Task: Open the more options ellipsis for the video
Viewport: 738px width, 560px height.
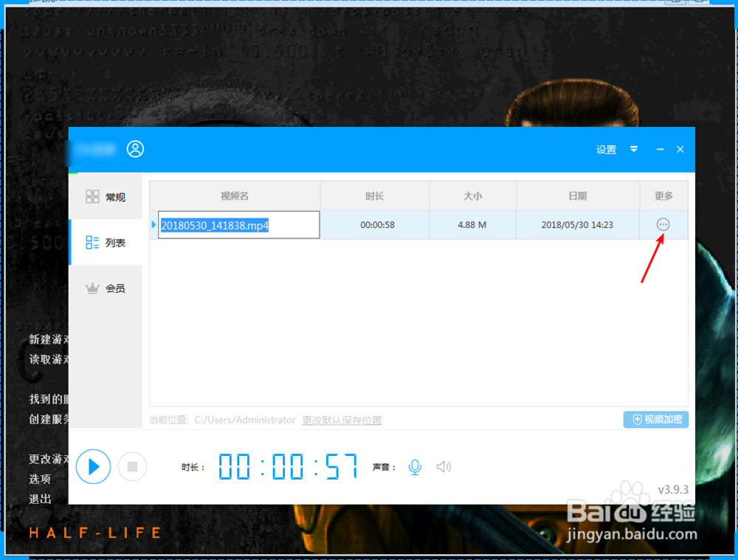Action: tap(662, 224)
